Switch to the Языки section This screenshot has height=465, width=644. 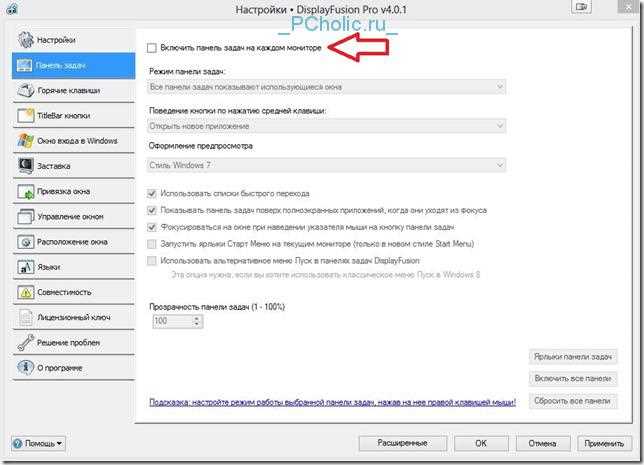(74, 267)
